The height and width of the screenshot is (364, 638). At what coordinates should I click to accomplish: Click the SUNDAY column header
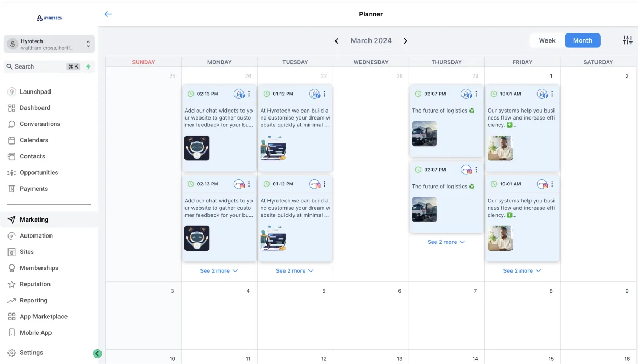(144, 62)
